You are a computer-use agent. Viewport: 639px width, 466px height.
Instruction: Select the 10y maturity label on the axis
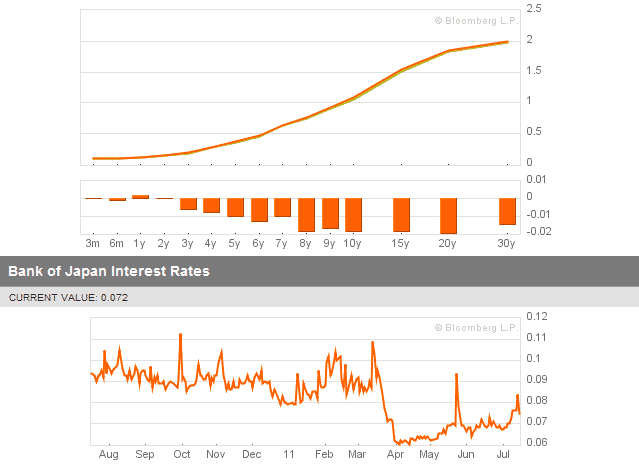click(x=351, y=243)
